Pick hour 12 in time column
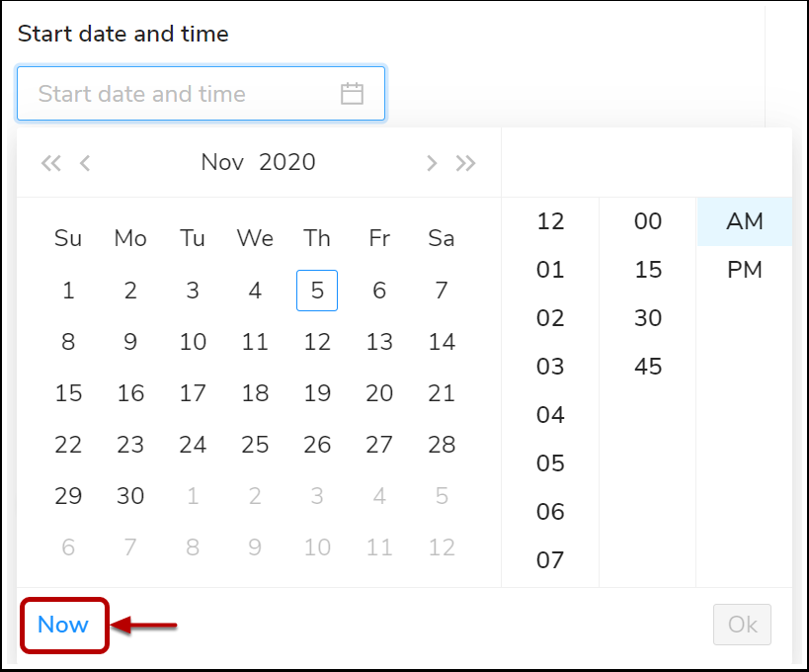This screenshot has width=809, height=672. [x=550, y=221]
